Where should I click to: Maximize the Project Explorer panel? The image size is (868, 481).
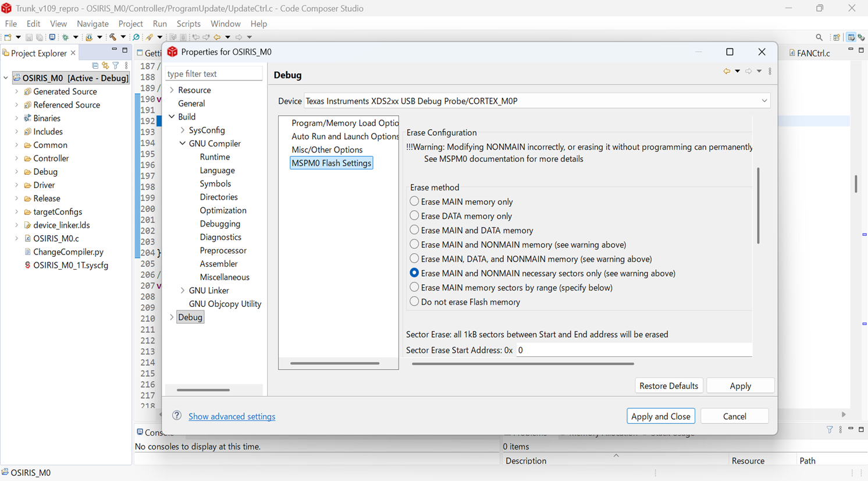click(124, 51)
